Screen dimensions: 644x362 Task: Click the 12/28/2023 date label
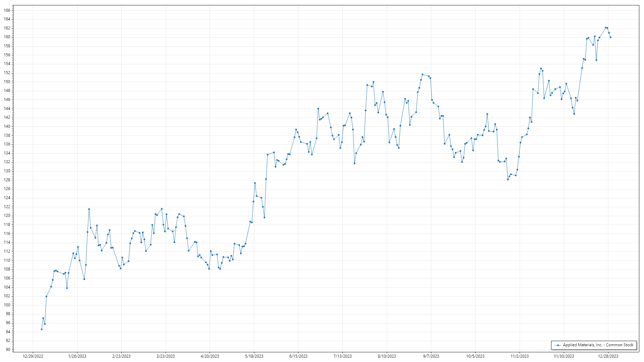point(608,356)
